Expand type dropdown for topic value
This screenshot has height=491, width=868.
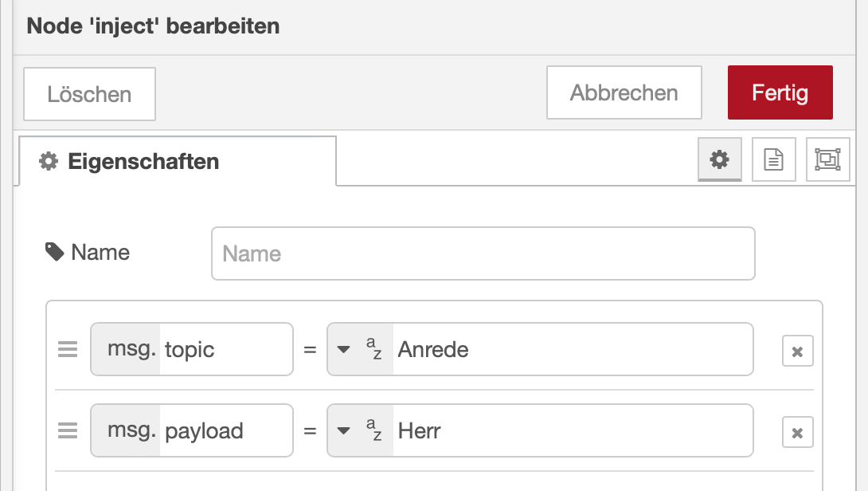tap(344, 350)
